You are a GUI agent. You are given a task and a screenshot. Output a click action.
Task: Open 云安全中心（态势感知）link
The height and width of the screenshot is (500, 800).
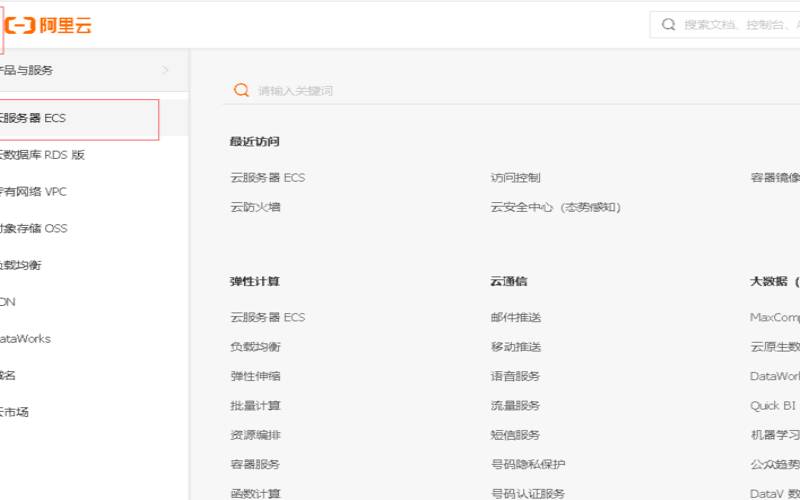tap(556, 207)
